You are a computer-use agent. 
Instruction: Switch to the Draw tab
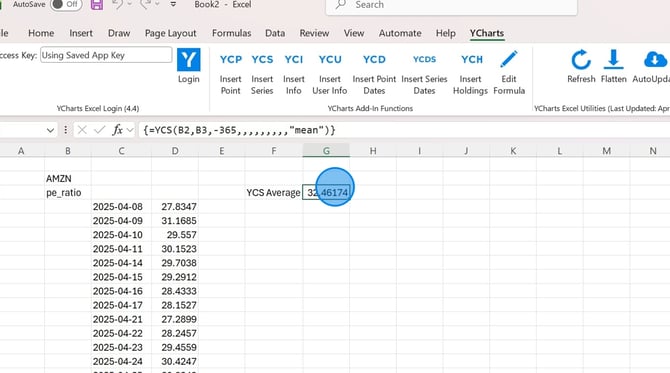pos(119,33)
